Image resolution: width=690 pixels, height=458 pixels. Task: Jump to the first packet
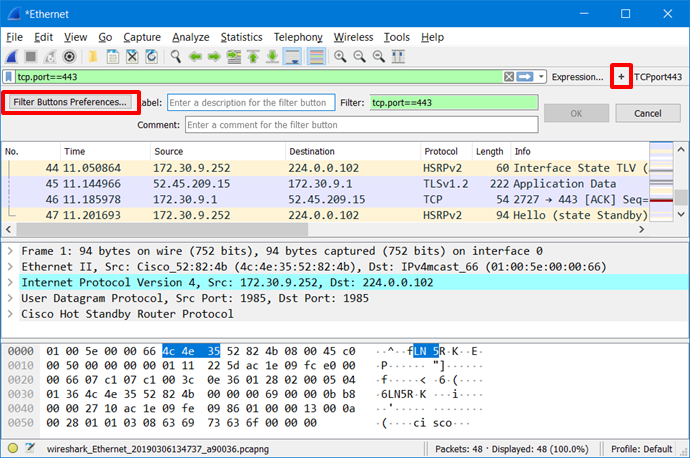click(253, 57)
